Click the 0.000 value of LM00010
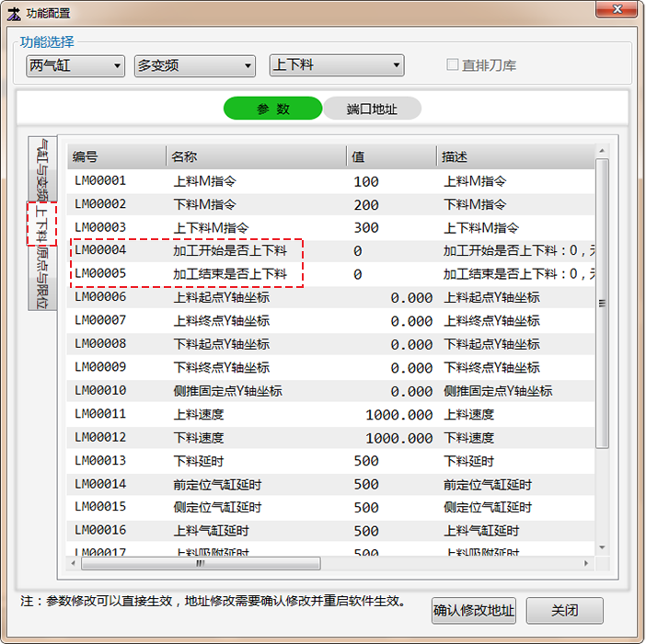This screenshot has width=646, height=644. tap(411, 392)
